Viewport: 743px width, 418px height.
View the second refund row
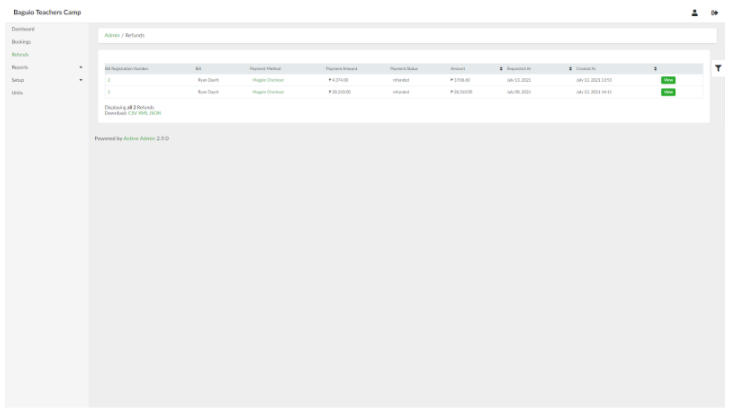[x=668, y=91]
